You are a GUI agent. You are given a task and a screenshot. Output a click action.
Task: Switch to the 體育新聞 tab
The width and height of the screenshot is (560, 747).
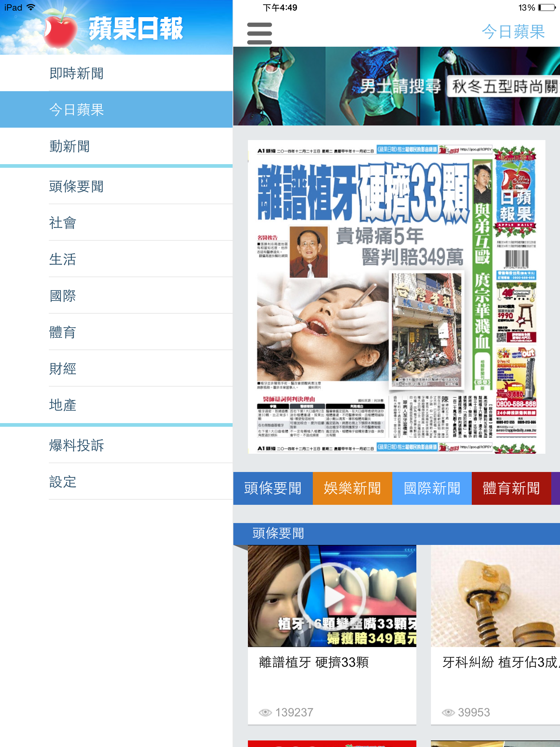512,488
